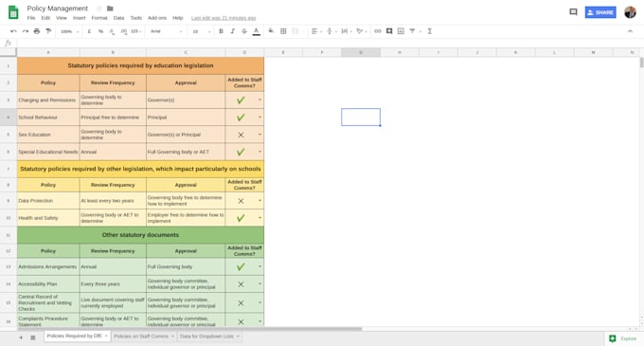
Task: Print the spreadsheet
Action: coord(37,31)
